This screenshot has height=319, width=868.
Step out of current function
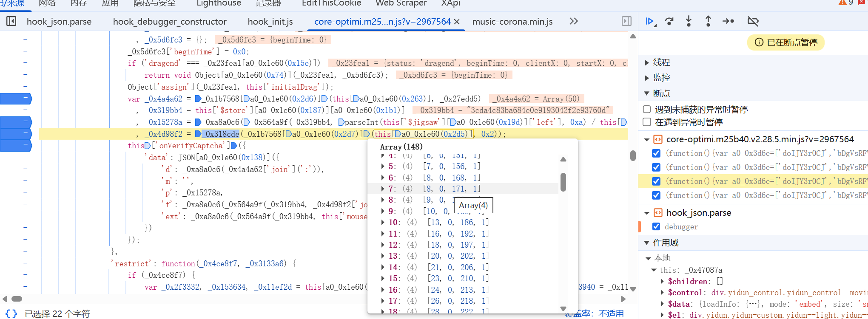(x=708, y=21)
